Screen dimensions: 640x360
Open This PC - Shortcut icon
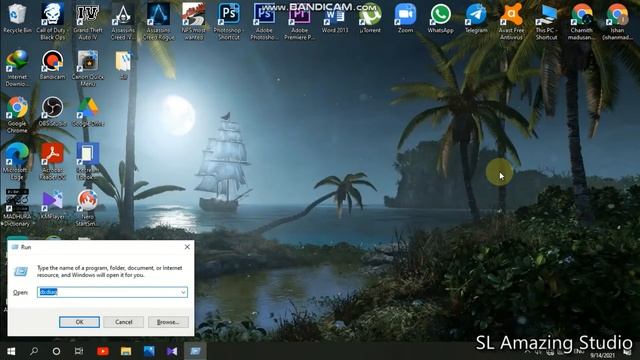(x=546, y=21)
